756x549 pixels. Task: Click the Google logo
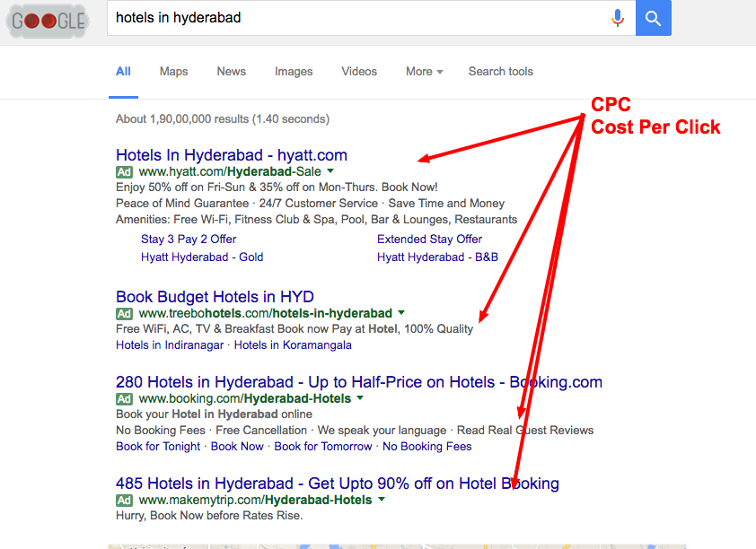point(48,21)
